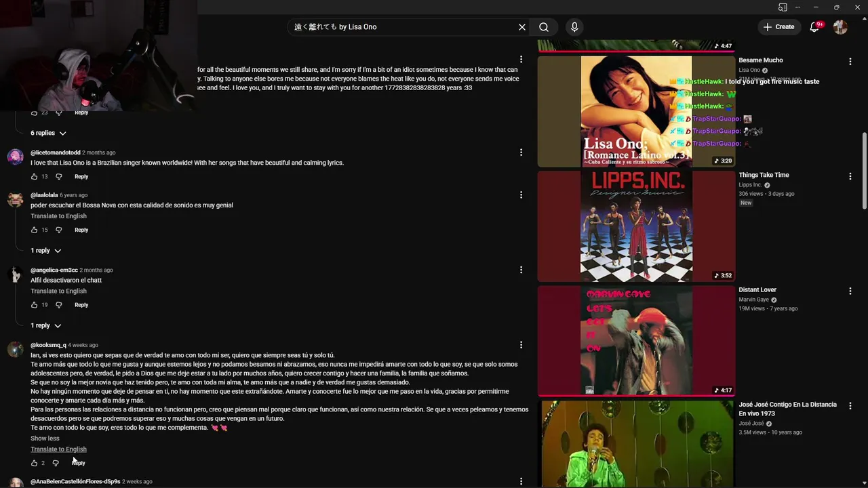
Task: Open the @AnaBelenCastellónFlores-d5p9s channel link
Action: pos(75,481)
